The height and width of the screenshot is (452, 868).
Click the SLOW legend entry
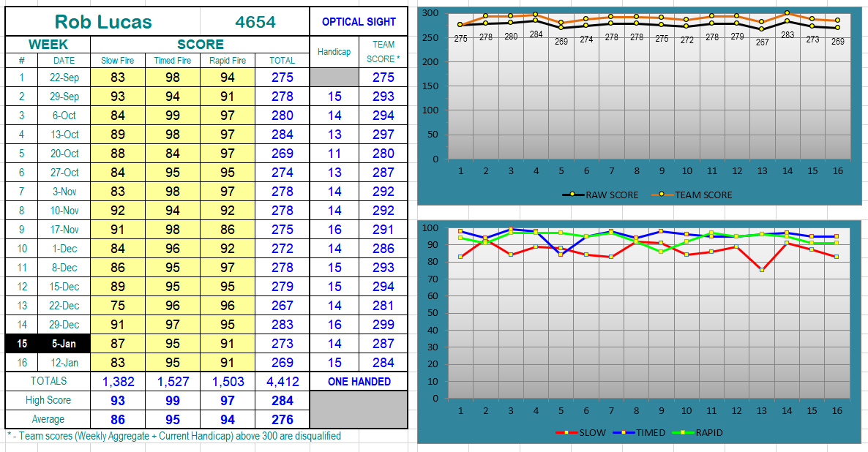(x=580, y=433)
